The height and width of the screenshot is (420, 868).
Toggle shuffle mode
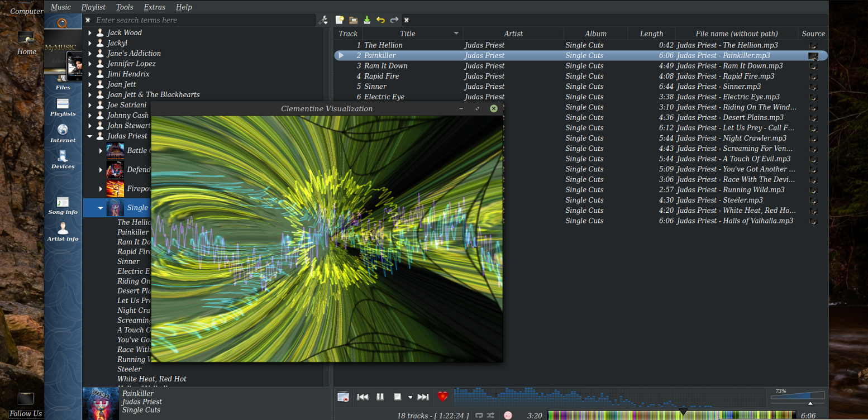click(x=490, y=416)
